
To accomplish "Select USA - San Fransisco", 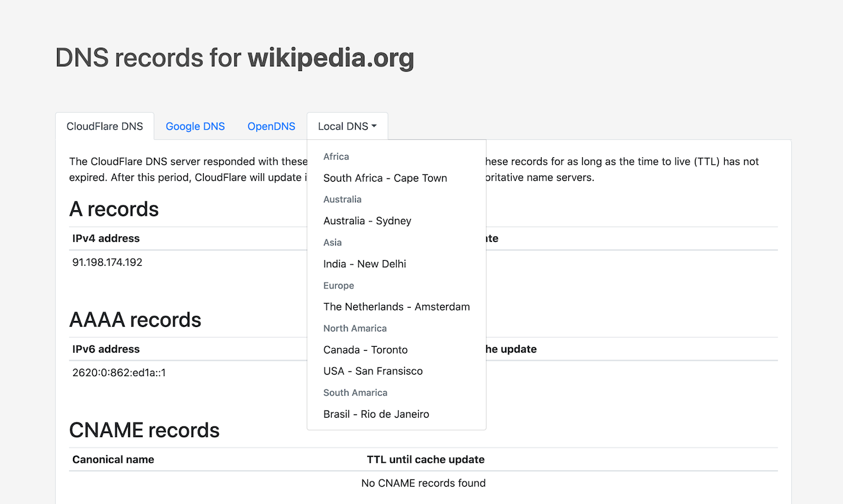I will 396,371.
